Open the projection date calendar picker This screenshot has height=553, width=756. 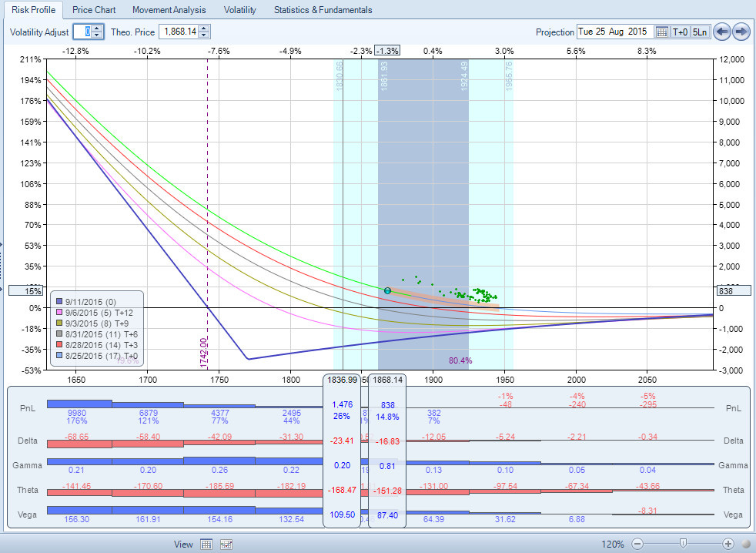pyautogui.click(x=662, y=32)
